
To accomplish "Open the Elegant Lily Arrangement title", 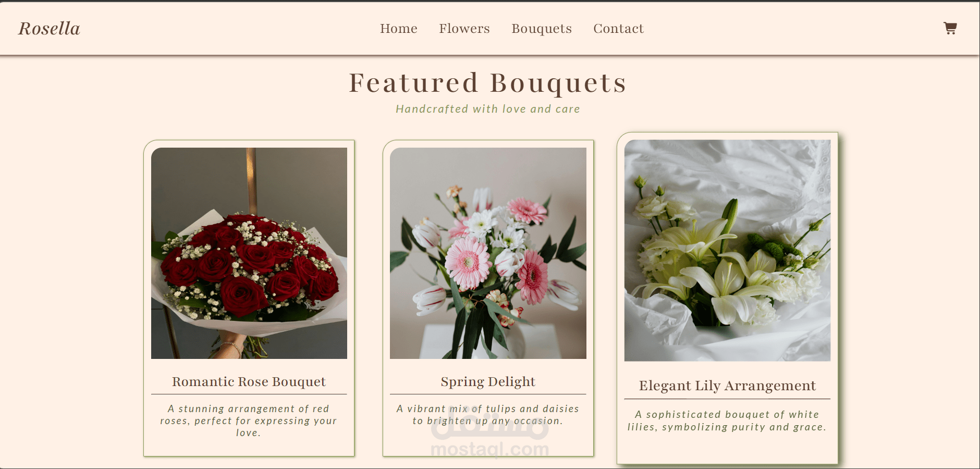I will coord(727,386).
